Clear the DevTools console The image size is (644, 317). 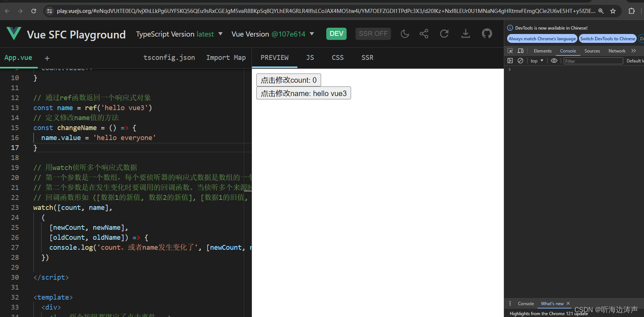click(x=520, y=61)
